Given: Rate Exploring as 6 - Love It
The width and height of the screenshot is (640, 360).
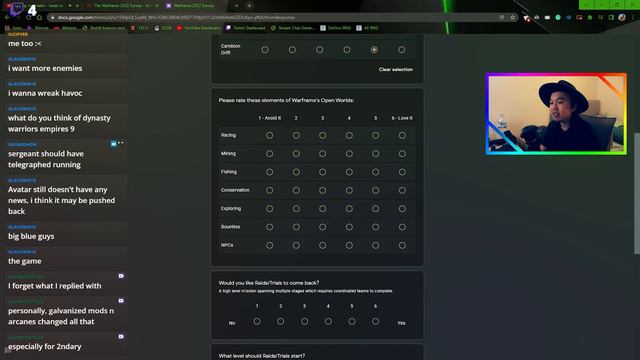Looking at the screenshot, I should [402, 209].
